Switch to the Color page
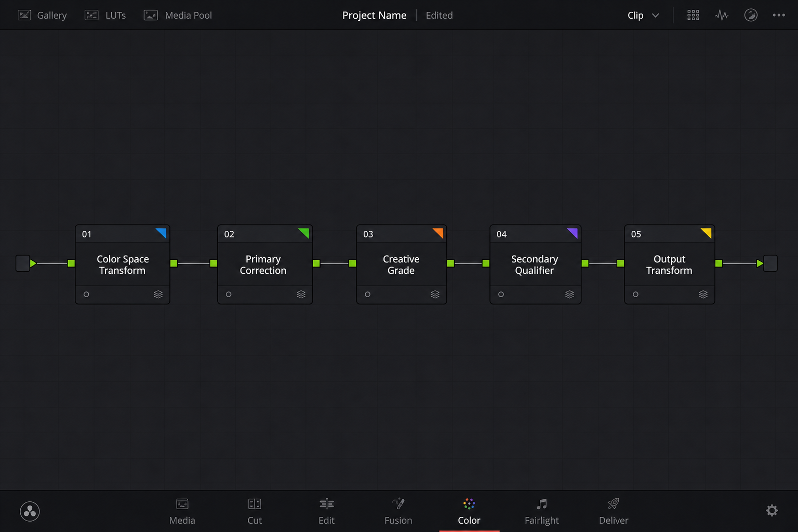The image size is (798, 532). [x=469, y=512]
